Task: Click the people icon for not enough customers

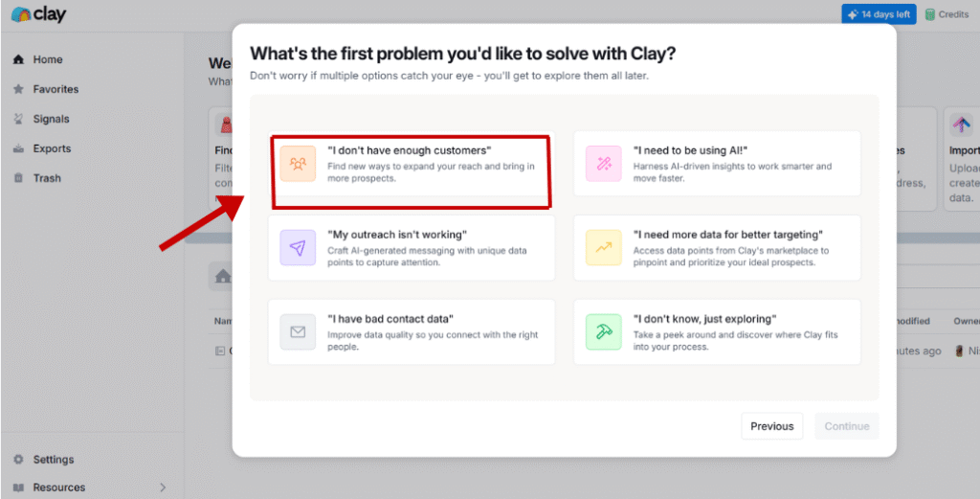Action: [x=298, y=164]
